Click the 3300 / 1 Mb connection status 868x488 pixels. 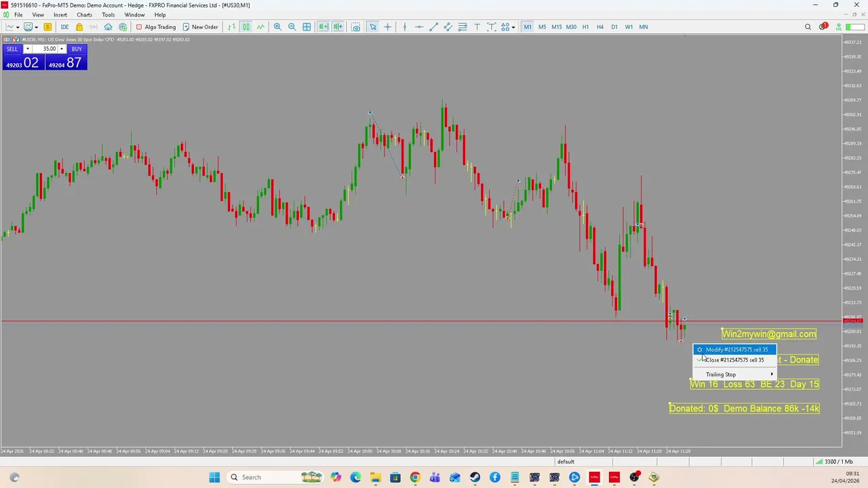coord(833,462)
